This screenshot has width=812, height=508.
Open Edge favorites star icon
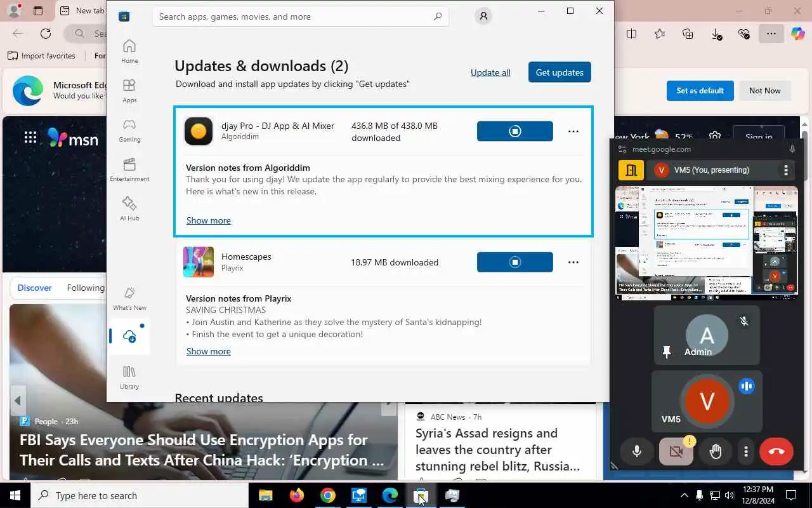point(660,34)
